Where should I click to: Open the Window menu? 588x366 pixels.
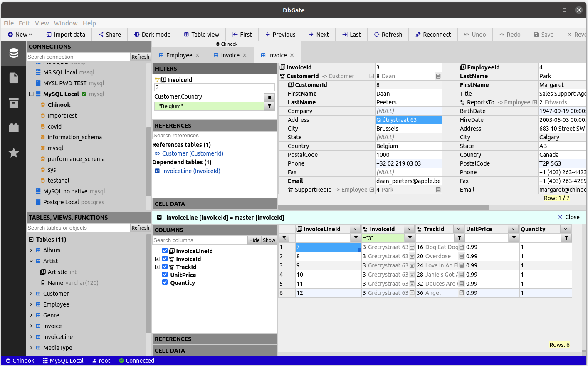(66, 23)
